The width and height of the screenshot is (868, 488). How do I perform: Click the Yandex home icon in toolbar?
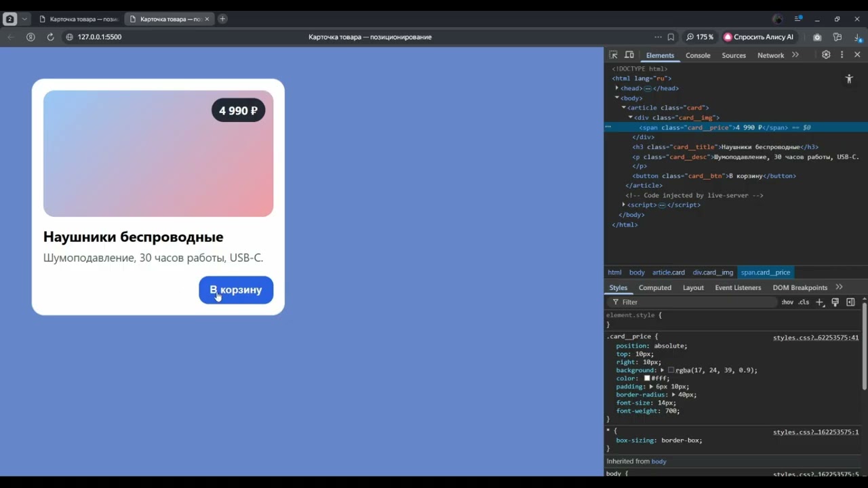coord(31,37)
